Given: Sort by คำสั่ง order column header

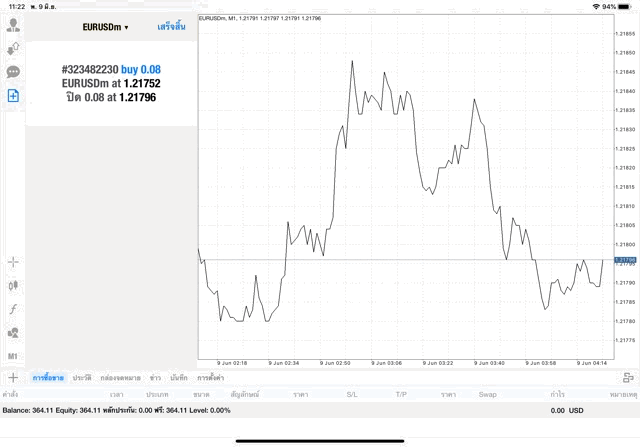Looking at the screenshot, I should tap(10, 394).
